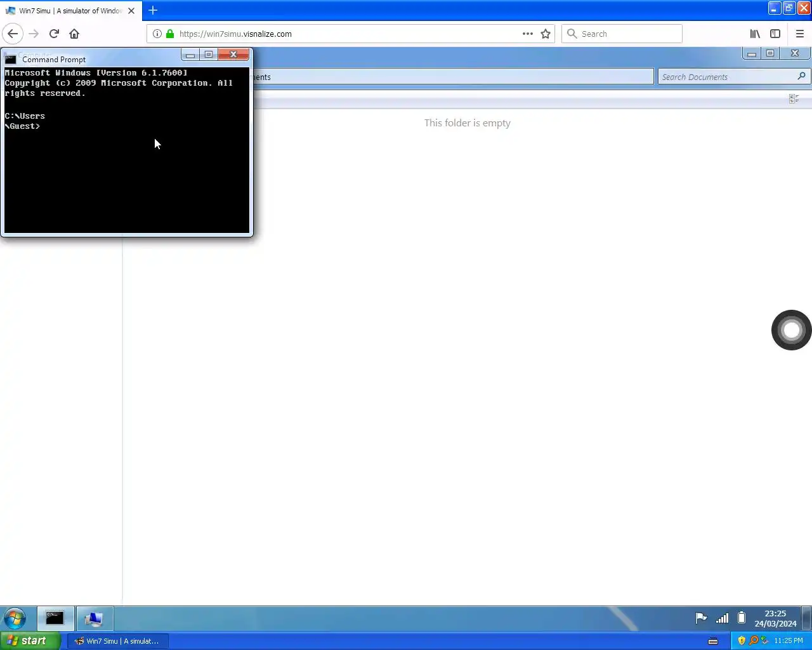Image resolution: width=812 pixels, height=650 pixels.
Task: Check the 11:25 PM tray clock
Action: (789, 640)
